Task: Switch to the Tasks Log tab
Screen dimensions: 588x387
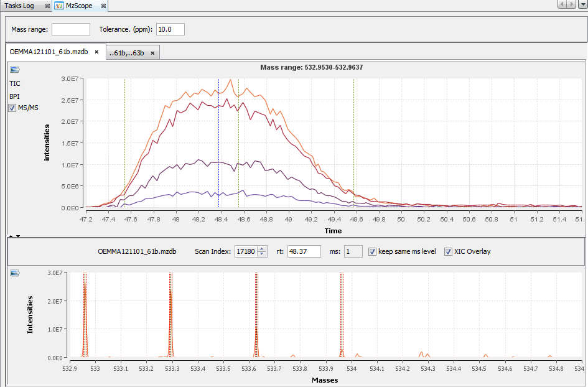Action: 20,6
